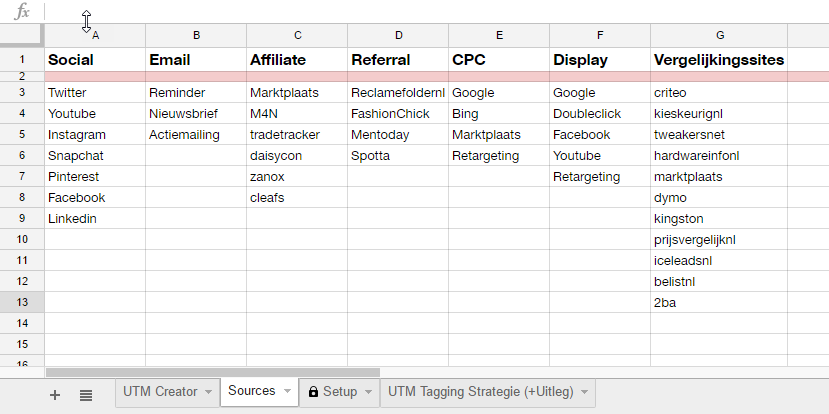Select the Setup sheet tab
829x414 pixels.
click(x=340, y=392)
